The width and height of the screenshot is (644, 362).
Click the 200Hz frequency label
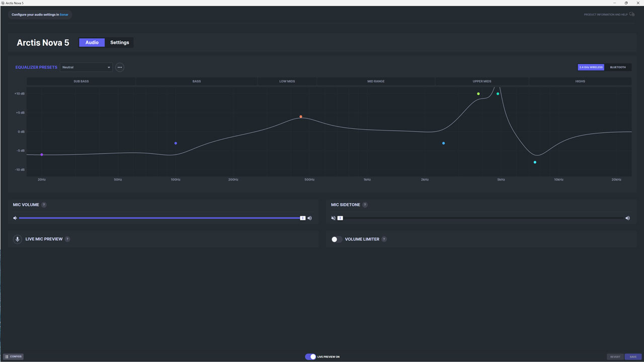click(233, 179)
